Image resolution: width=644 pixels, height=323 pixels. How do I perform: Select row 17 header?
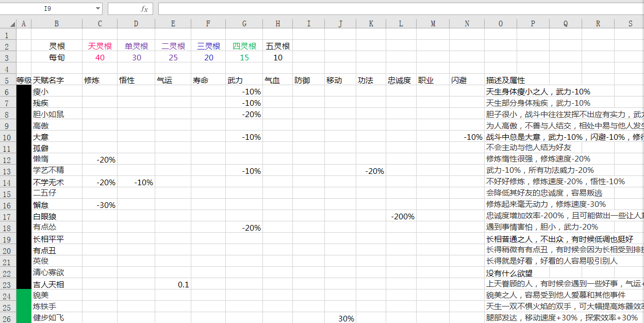coord(8,216)
